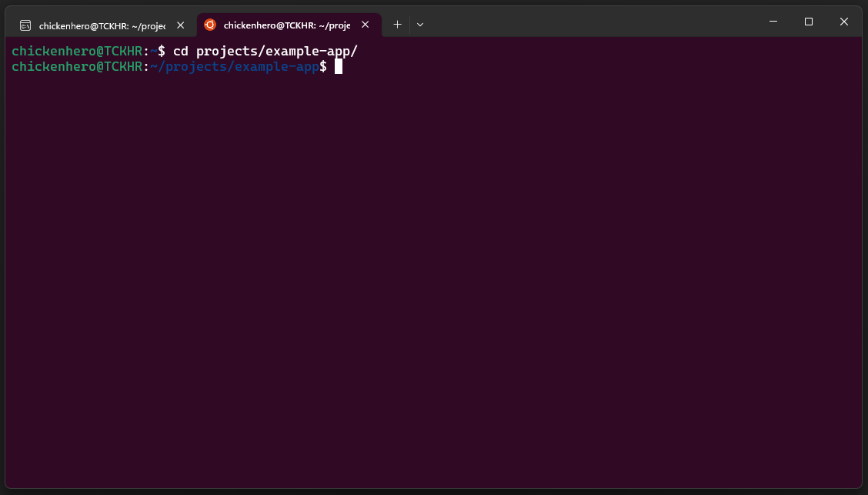
Task: Click the Ubuntu icon on the active tab
Action: (x=209, y=24)
